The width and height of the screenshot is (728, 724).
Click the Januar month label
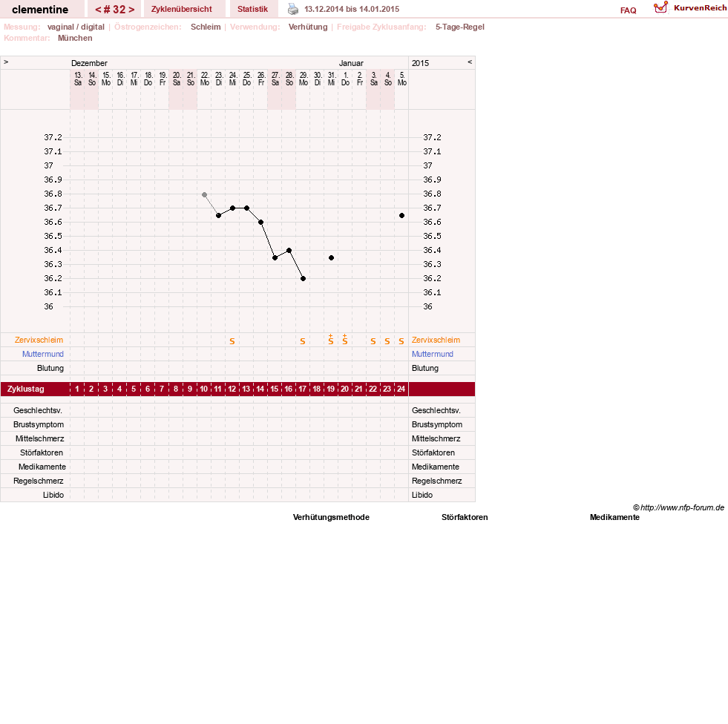click(x=351, y=63)
